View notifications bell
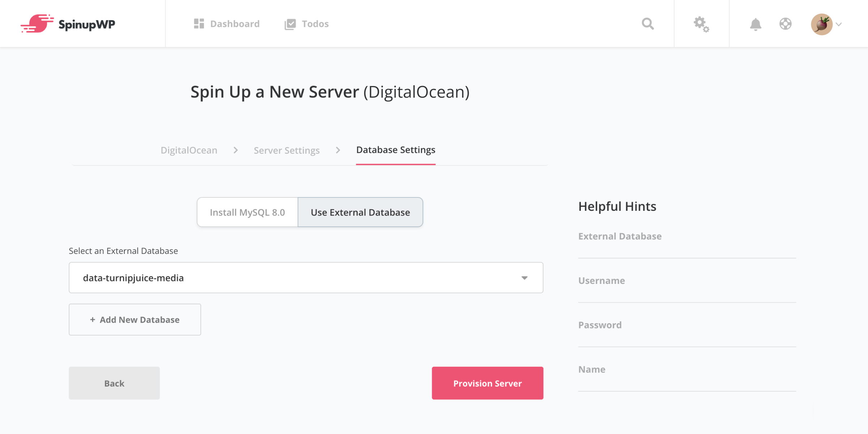 [756, 24]
